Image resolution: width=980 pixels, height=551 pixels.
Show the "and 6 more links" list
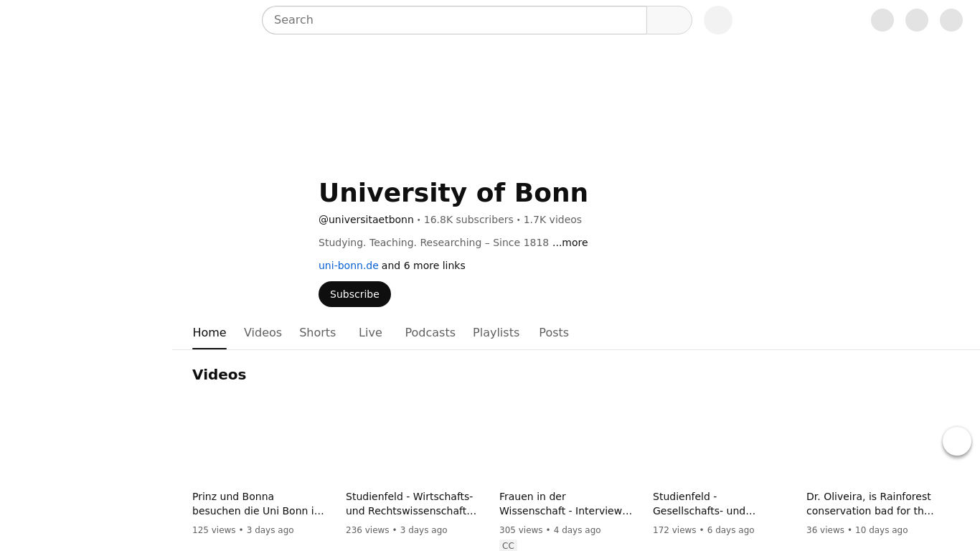(x=423, y=265)
